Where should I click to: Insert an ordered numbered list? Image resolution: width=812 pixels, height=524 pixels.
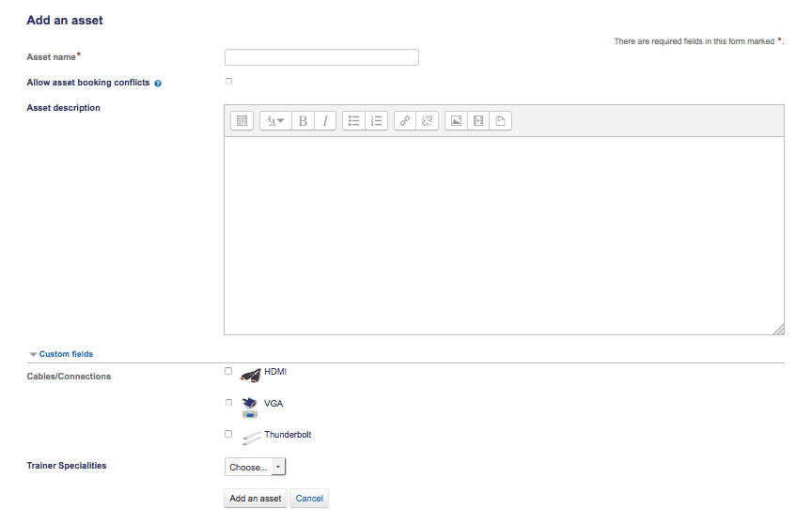point(377,120)
